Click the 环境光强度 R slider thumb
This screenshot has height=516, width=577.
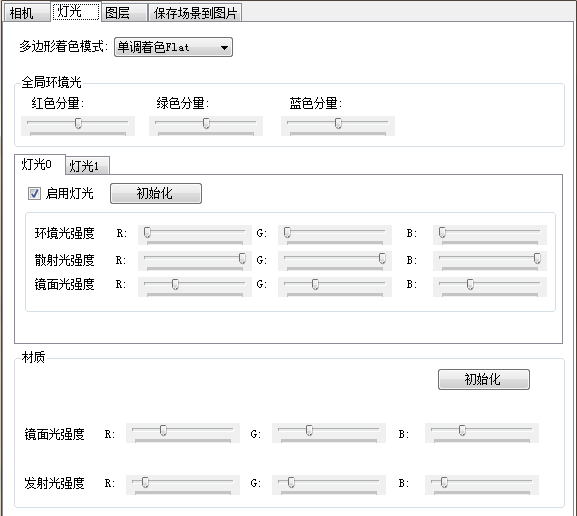(x=147, y=232)
